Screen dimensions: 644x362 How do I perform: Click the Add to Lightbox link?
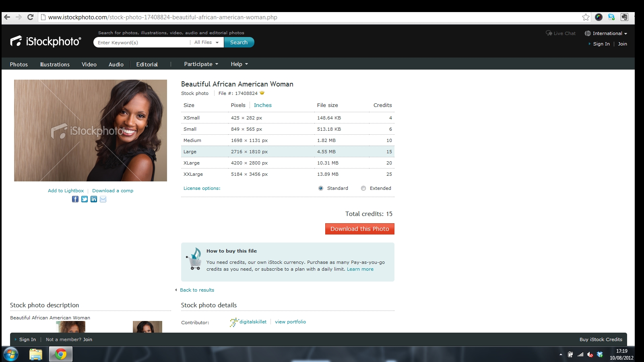[x=66, y=191]
